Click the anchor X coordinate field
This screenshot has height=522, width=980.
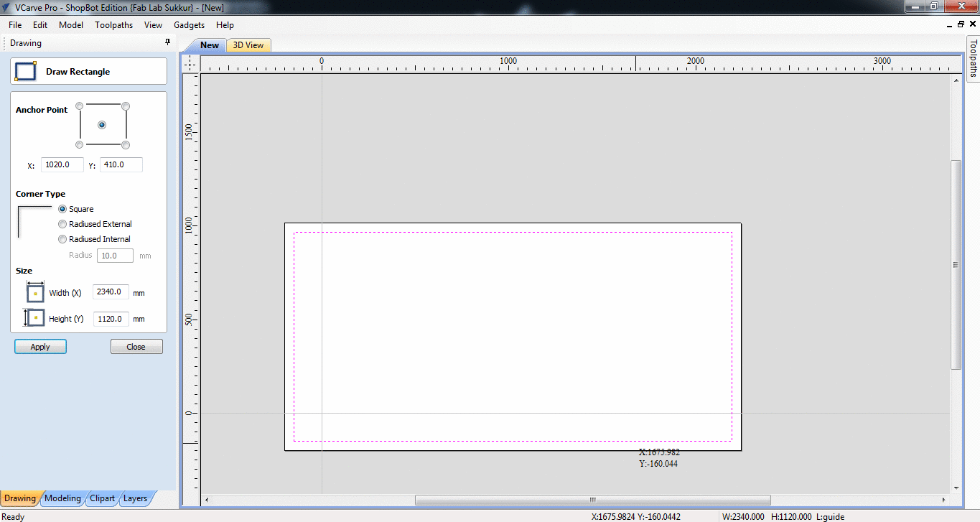(62, 165)
